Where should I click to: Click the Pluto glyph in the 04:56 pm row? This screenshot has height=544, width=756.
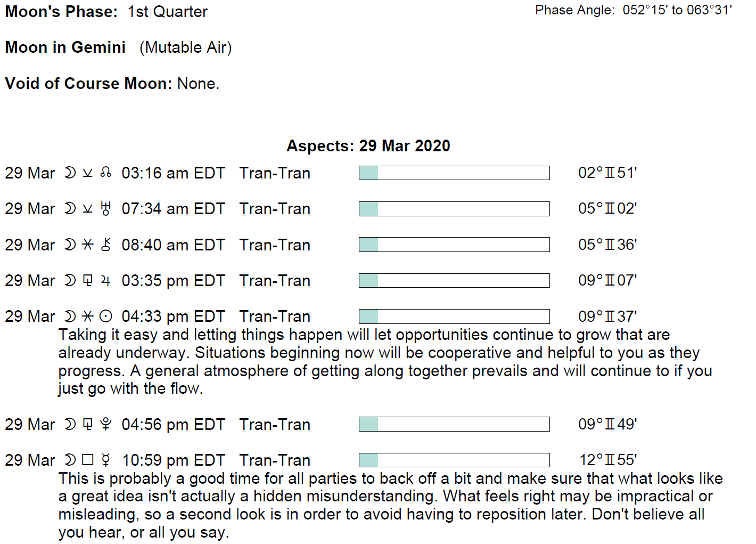(x=105, y=425)
